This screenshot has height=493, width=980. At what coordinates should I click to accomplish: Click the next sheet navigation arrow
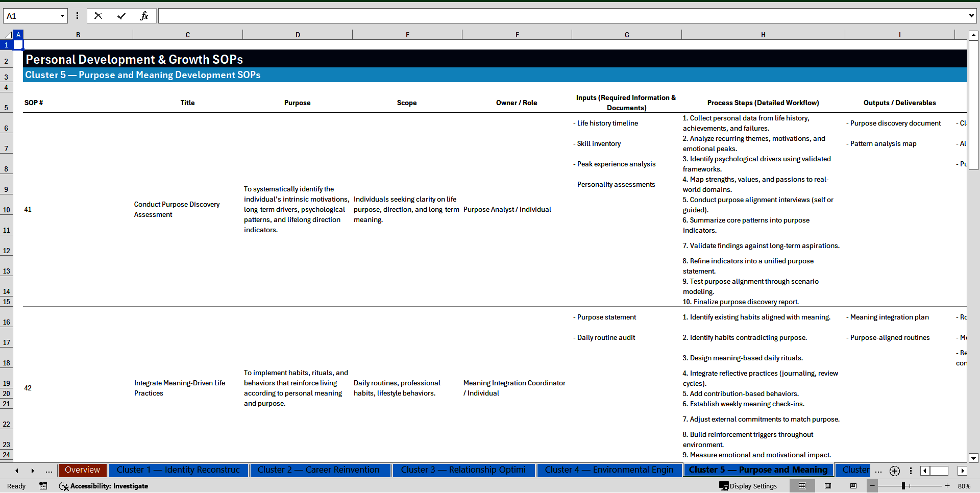pos(33,471)
